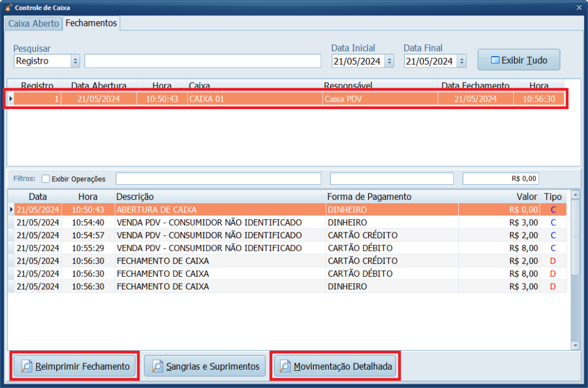Open the Data Final date picker
Screen dimensions: 588x388
[x=461, y=61]
